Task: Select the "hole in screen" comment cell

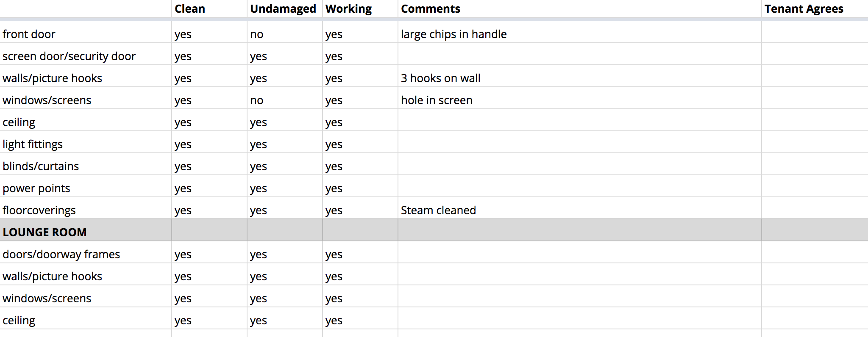Action: 437,100
